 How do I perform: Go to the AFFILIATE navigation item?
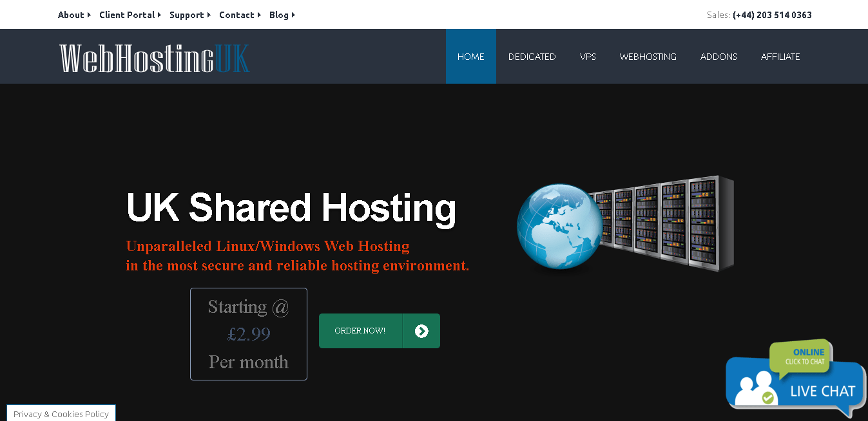point(780,57)
